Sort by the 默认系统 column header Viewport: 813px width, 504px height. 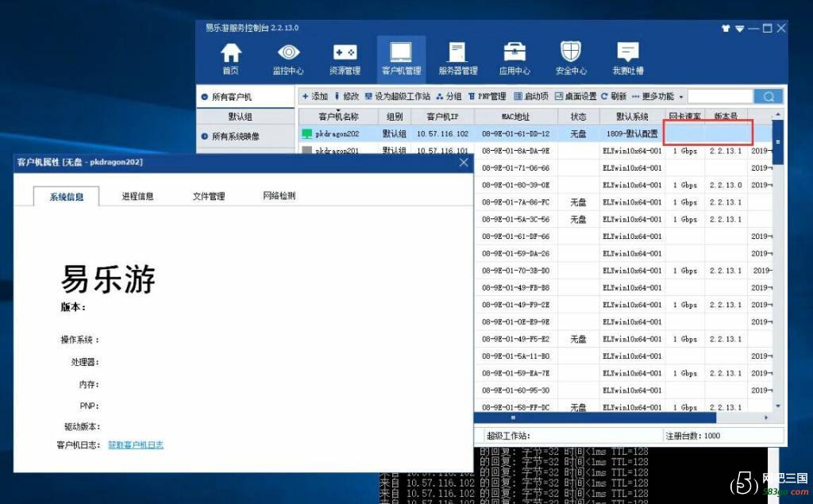pos(632,117)
